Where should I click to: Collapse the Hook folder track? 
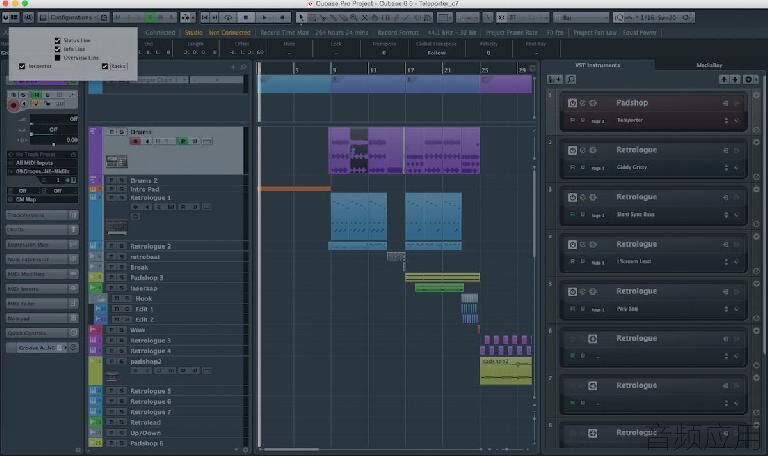pyautogui.click(x=101, y=299)
